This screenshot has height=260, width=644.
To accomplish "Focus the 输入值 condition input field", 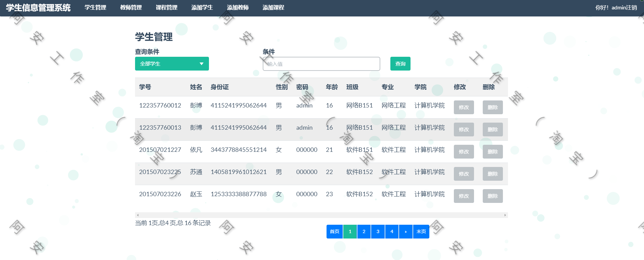I will coord(321,64).
